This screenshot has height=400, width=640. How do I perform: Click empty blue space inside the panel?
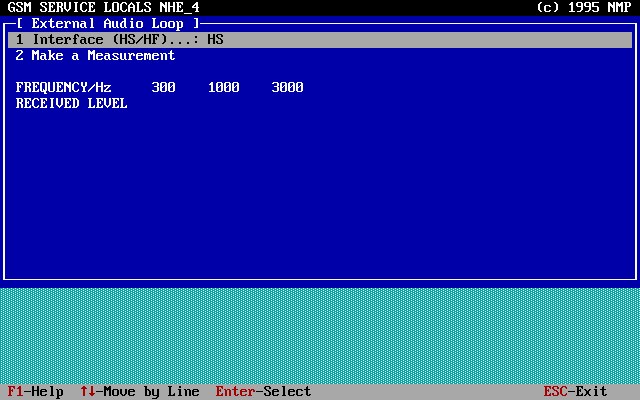(320, 190)
